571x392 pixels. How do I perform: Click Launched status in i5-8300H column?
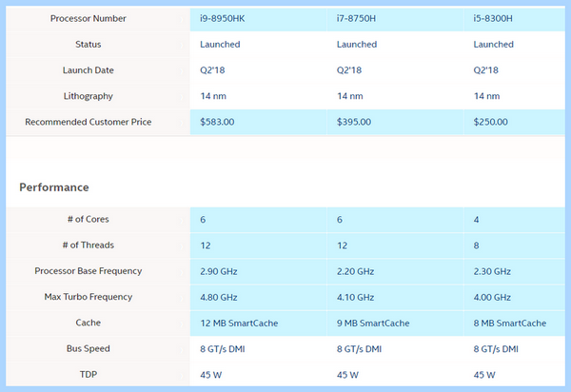pos(493,45)
